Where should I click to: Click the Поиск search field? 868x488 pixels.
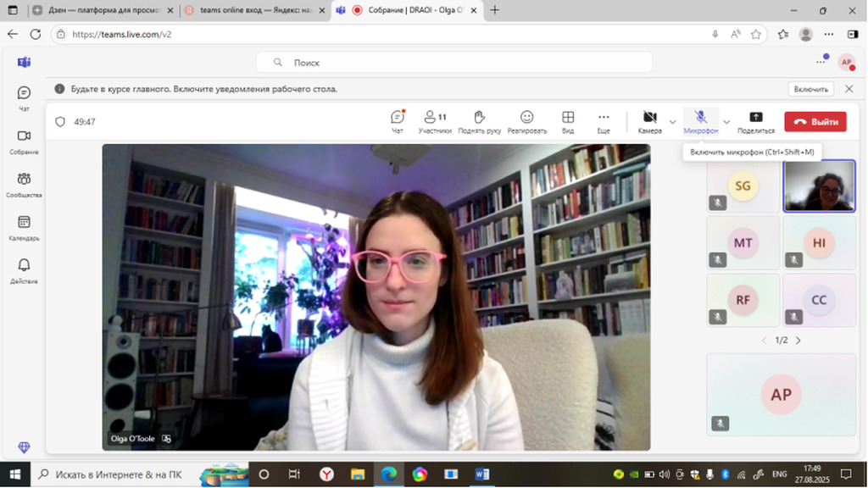(453, 63)
